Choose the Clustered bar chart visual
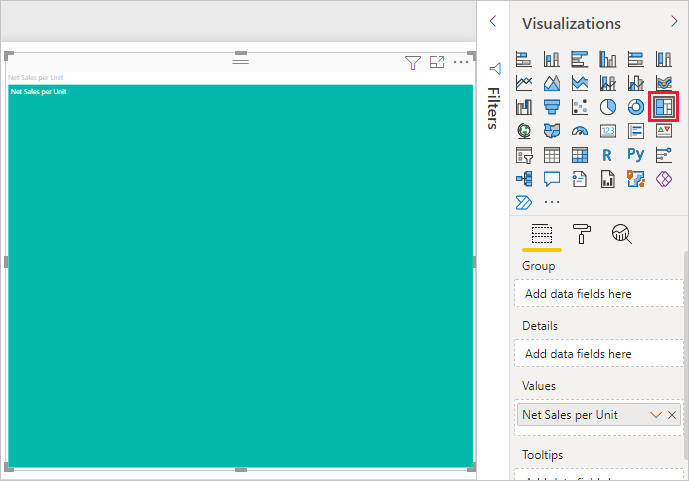The image size is (689, 481). [580, 59]
